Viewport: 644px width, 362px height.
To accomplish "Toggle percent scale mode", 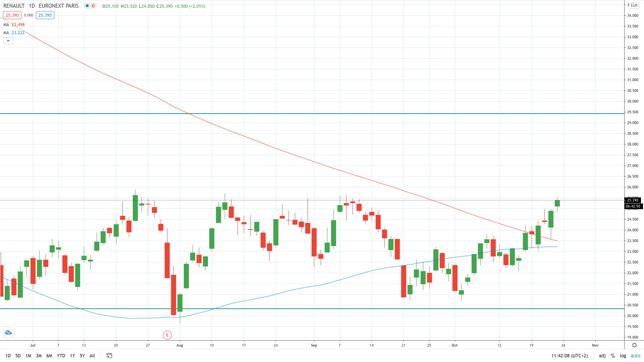I will [612, 356].
